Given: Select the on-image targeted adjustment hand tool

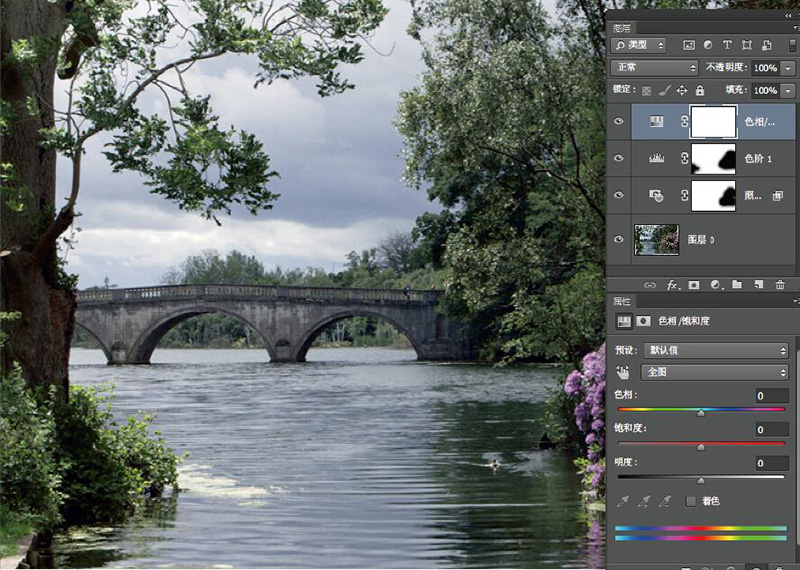Looking at the screenshot, I should [623, 371].
